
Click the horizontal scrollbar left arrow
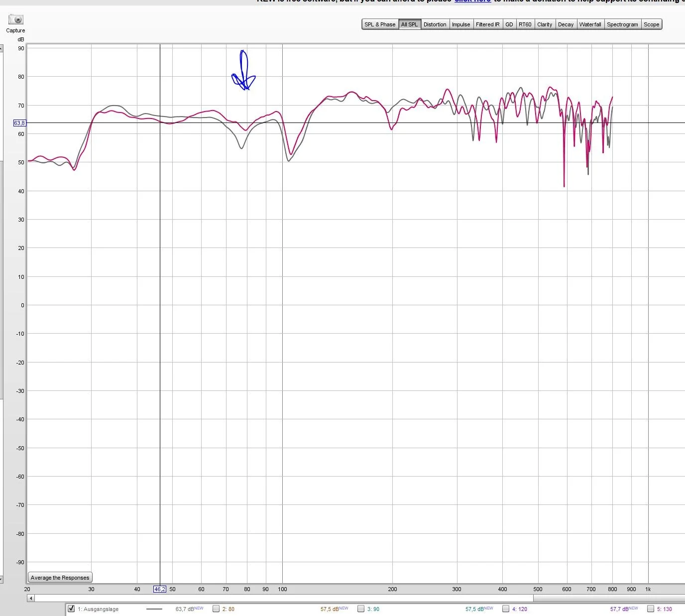tap(31, 598)
